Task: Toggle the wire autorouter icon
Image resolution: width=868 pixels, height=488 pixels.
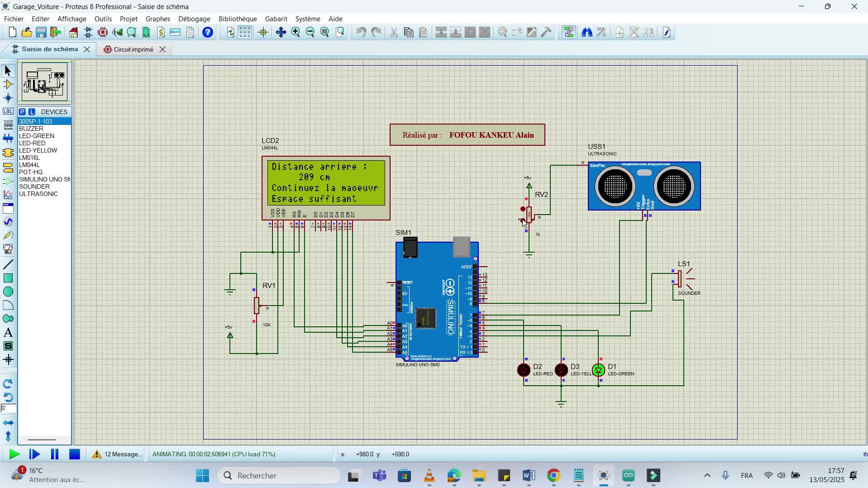Action: [569, 32]
